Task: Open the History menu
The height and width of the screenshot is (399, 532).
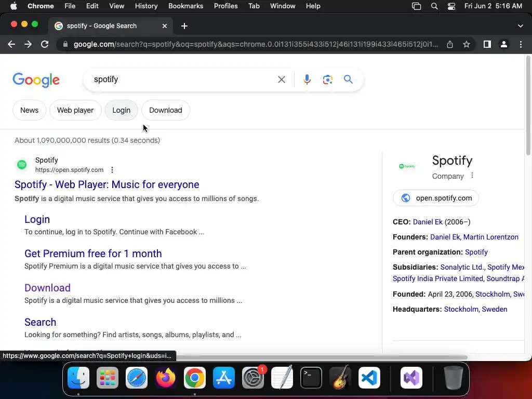Action: click(146, 6)
